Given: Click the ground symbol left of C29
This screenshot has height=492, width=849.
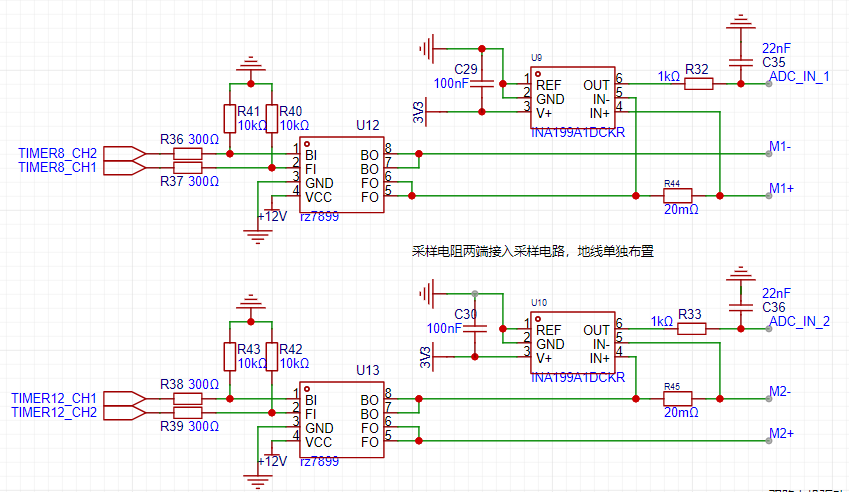Looking at the screenshot, I should pos(427,49).
